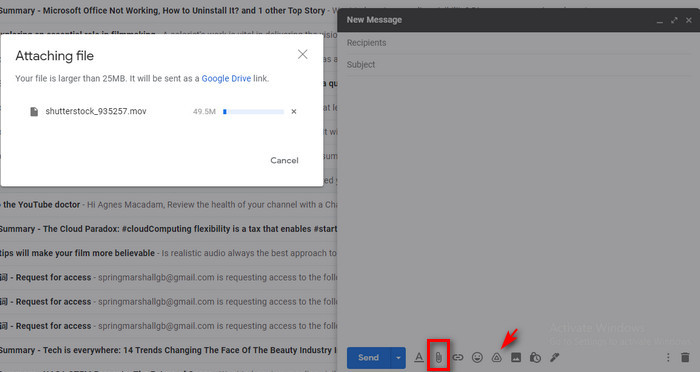Click the file icon beside shutterstock_935257.mov
This screenshot has height=372, width=700.
tap(34, 112)
